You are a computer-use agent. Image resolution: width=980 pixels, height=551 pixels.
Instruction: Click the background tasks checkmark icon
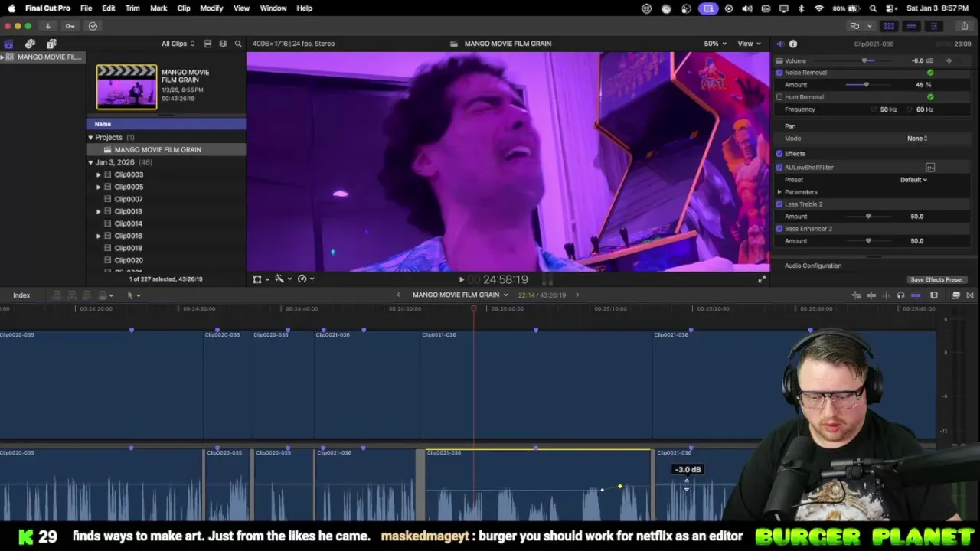point(93,26)
